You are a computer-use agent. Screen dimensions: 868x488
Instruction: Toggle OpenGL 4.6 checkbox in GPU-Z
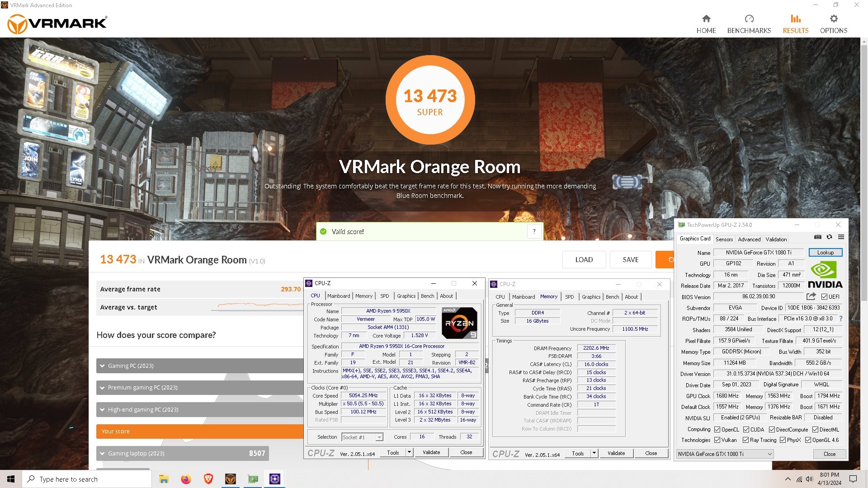coord(808,440)
